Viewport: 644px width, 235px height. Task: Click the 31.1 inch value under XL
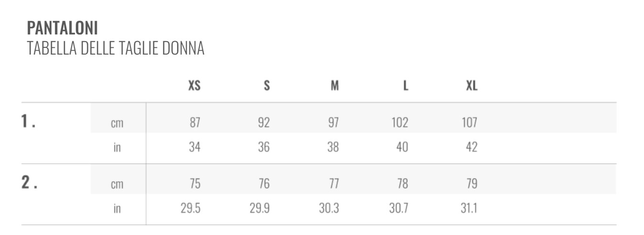point(469,209)
